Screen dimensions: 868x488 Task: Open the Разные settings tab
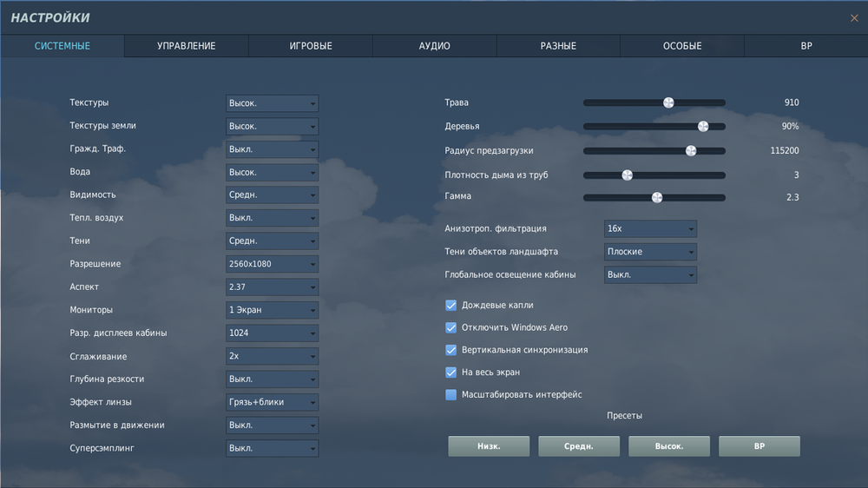tap(558, 46)
